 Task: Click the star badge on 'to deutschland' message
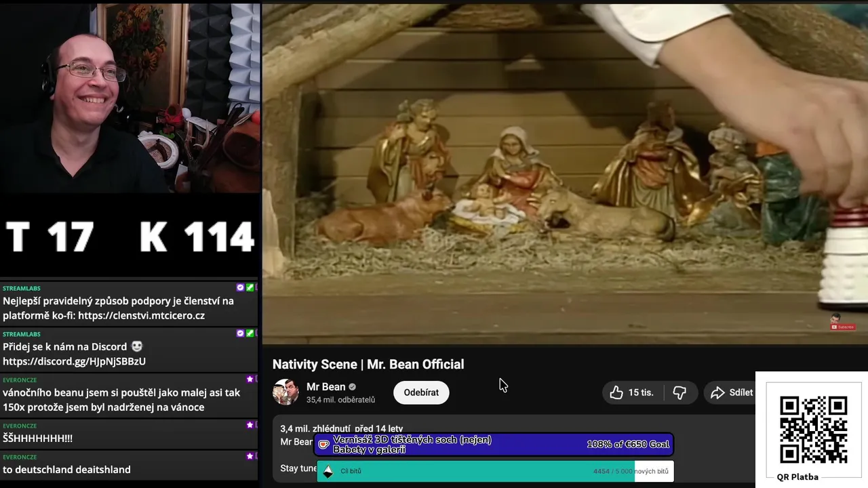pyautogui.click(x=250, y=457)
